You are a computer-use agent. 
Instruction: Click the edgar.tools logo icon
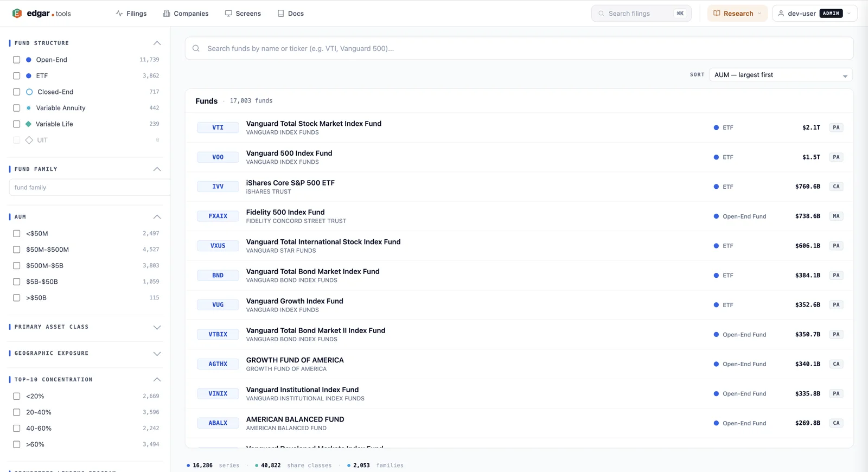tap(17, 13)
